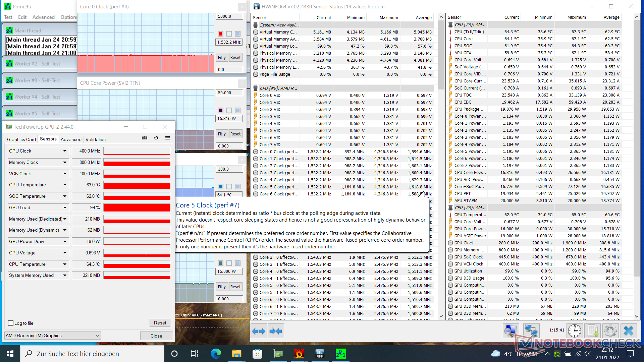This screenshot has height=362, width=644.
Task: Toggle the light-blue square in the CPU Core Power graph
Action: click(237, 110)
